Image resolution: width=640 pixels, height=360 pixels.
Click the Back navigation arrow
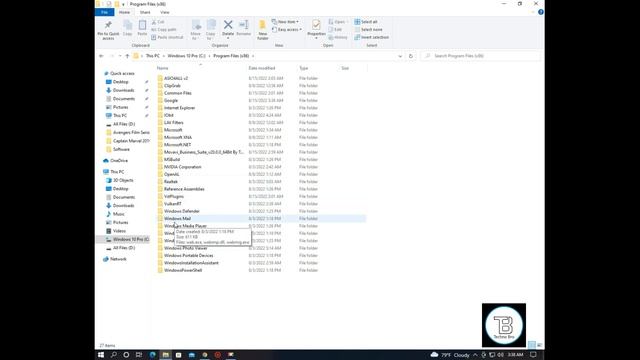tap(101, 56)
